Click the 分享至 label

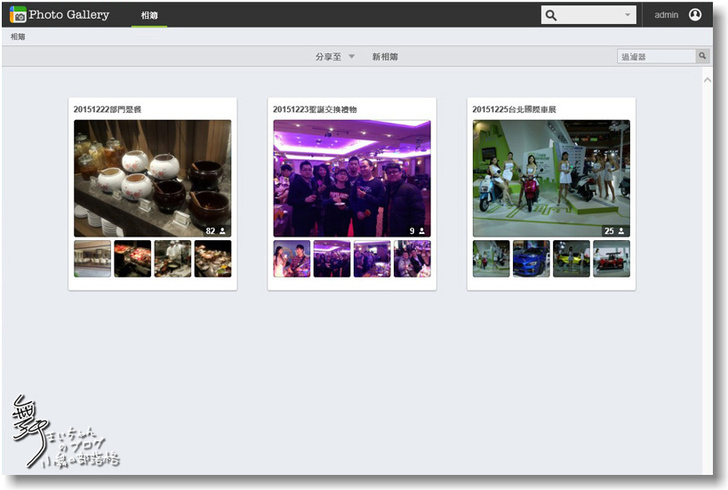pos(328,57)
